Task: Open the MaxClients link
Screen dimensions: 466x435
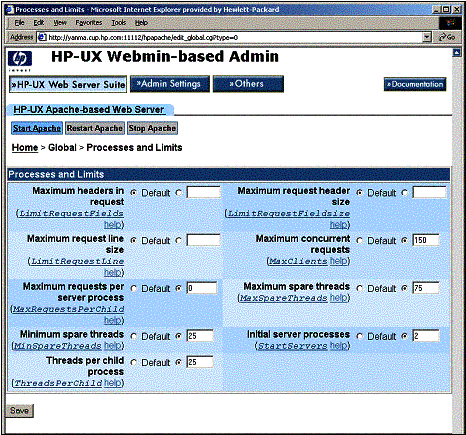Action: [x=298, y=261]
